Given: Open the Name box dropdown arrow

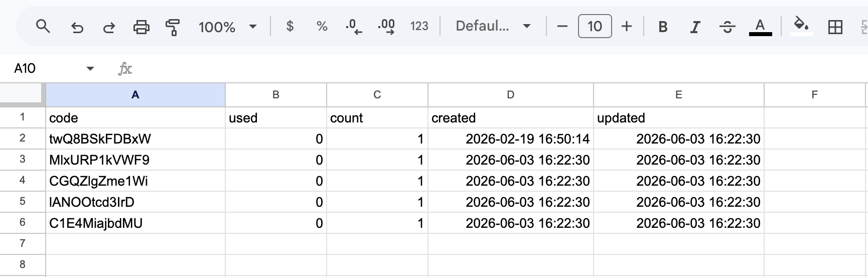Looking at the screenshot, I should coord(90,68).
